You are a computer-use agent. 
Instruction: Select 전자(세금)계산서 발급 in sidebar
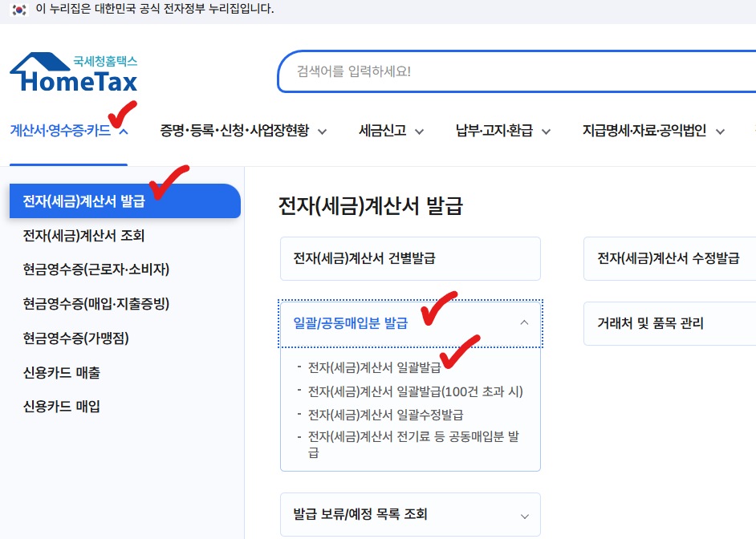125,201
